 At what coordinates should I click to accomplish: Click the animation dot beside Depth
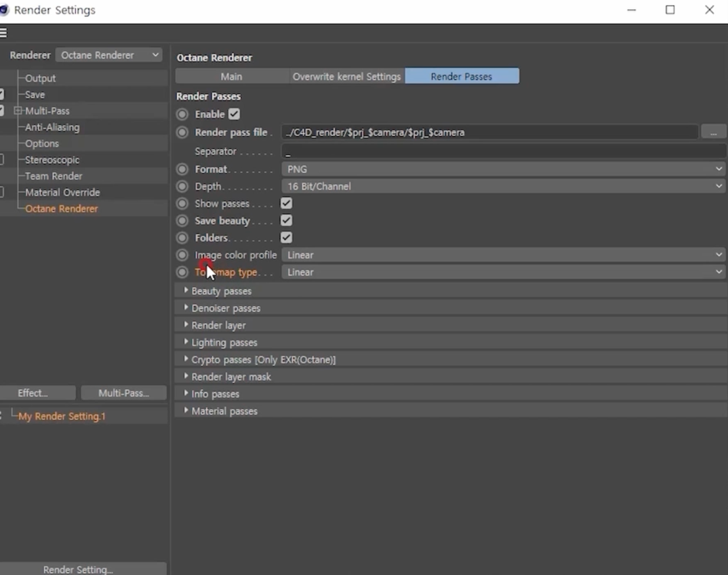pyautogui.click(x=183, y=186)
